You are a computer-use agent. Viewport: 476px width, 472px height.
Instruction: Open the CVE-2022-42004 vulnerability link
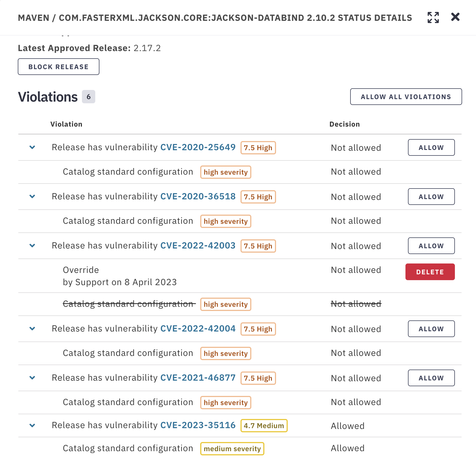[x=198, y=328]
